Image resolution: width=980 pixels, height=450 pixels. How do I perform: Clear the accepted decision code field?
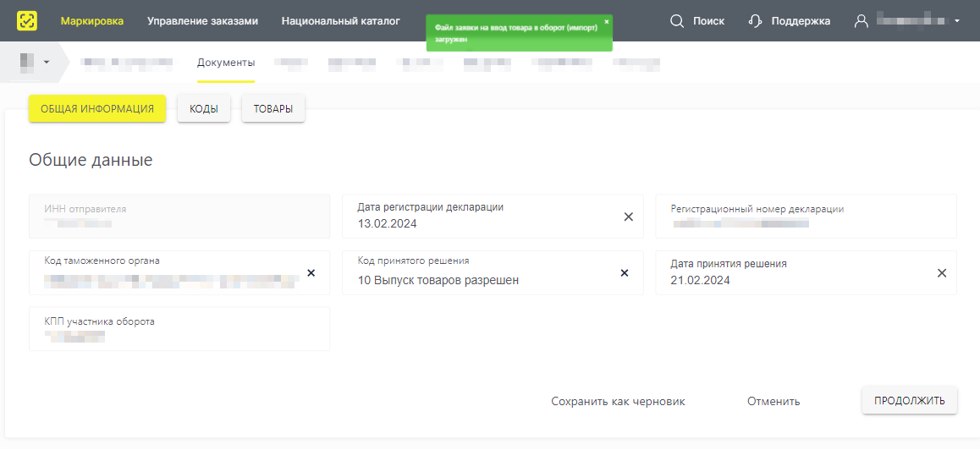[624, 273]
